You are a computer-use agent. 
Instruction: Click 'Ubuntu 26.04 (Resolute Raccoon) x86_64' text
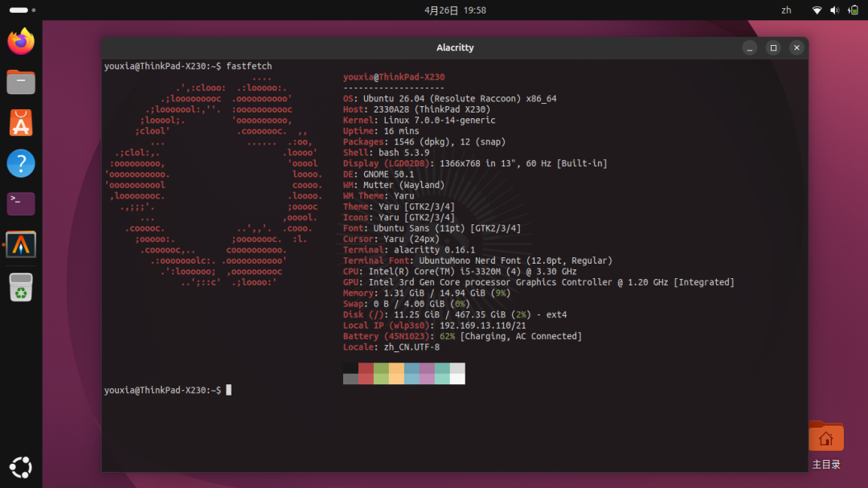(x=460, y=99)
